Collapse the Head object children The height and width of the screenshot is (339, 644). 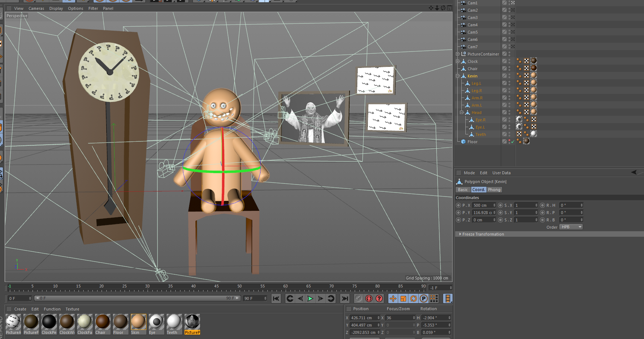[x=462, y=113]
